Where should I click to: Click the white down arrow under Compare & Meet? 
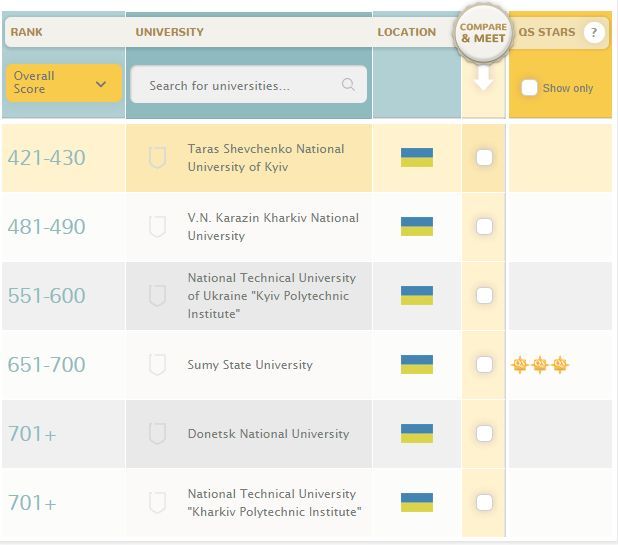coord(483,78)
